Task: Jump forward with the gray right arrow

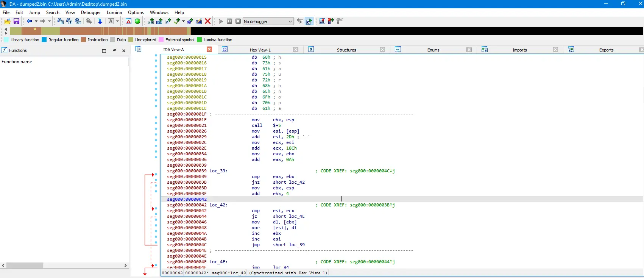Action: click(x=43, y=21)
